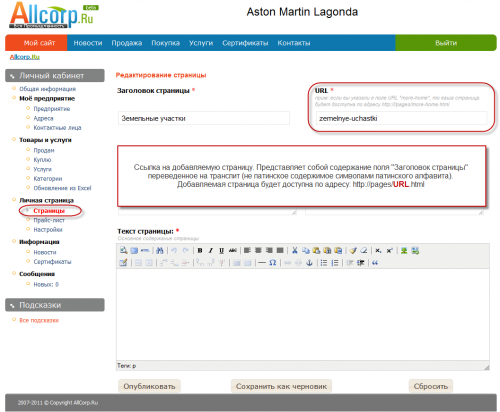The image size is (500, 412).
Task: Click the green Выйти logout button
Action: pos(446,43)
